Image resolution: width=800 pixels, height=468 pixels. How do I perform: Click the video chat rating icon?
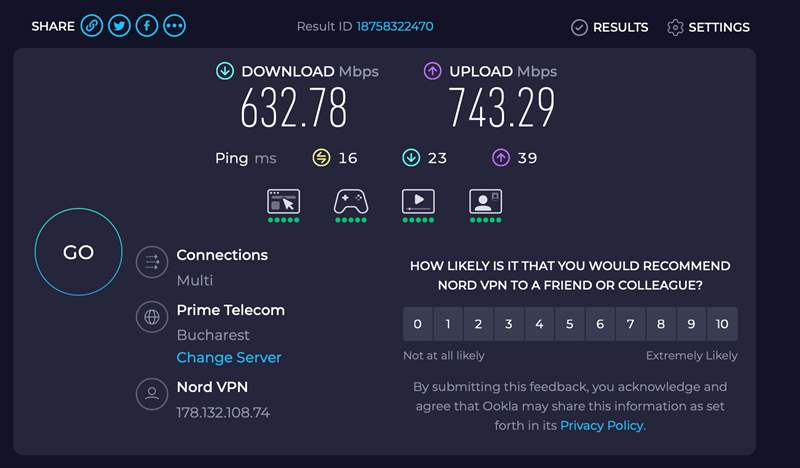click(485, 201)
